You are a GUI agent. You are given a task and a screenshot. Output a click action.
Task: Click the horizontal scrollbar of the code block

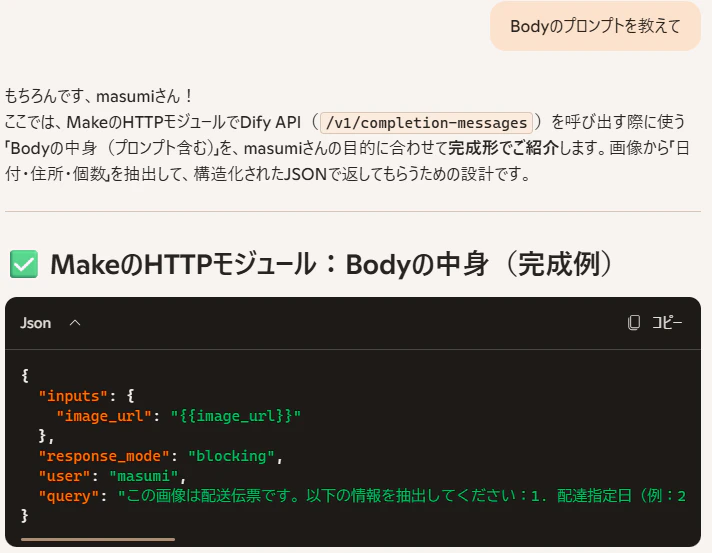tap(98, 539)
